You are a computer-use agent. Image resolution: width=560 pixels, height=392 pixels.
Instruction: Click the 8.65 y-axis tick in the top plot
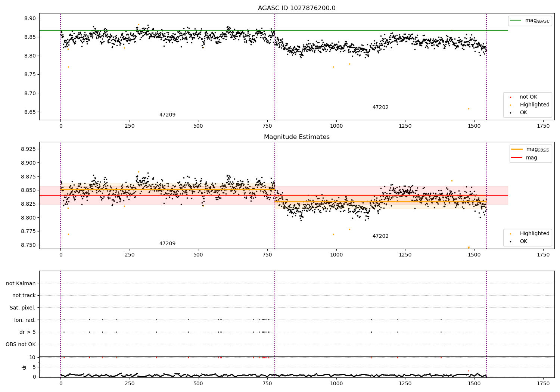coord(29,112)
